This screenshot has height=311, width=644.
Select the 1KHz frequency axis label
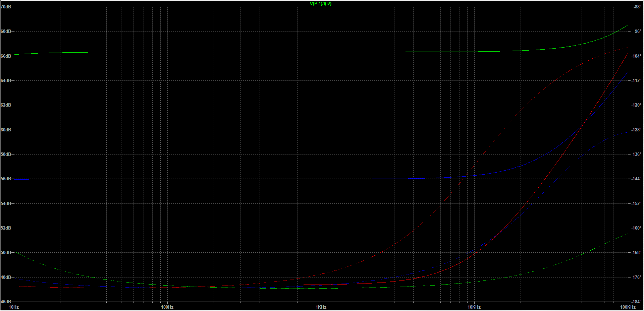coord(321,307)
